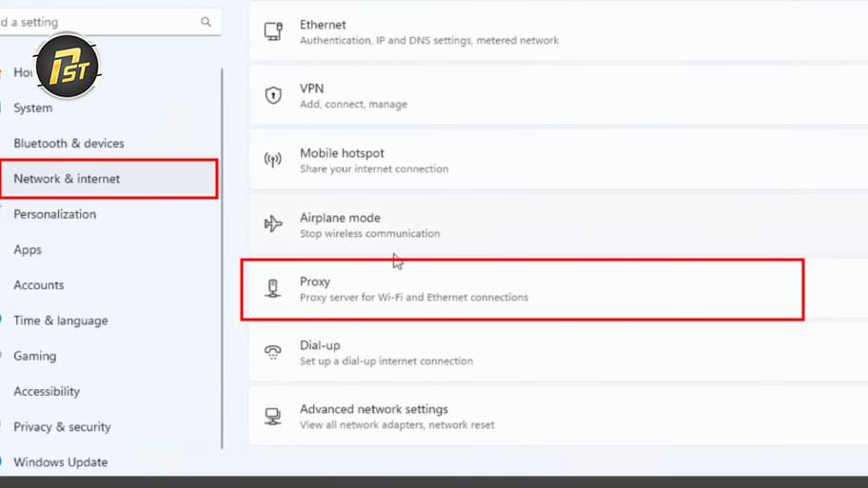868x488 pixels.
Task: Open Advanced network settings row
Action: (x=559, y=416)
